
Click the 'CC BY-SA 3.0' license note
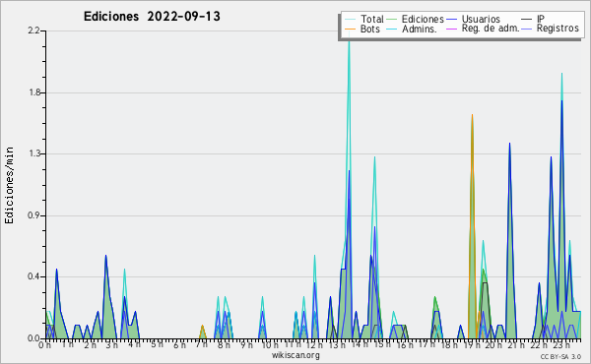pos(560,357)
